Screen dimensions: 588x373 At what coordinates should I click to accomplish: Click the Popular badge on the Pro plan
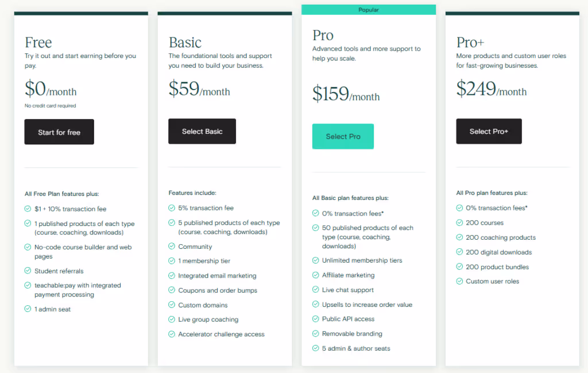pyautogui.click(x=368, y=9)
